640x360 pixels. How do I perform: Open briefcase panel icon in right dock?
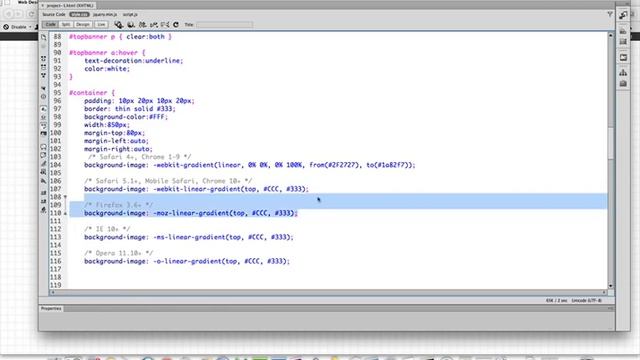pos(623,84)
